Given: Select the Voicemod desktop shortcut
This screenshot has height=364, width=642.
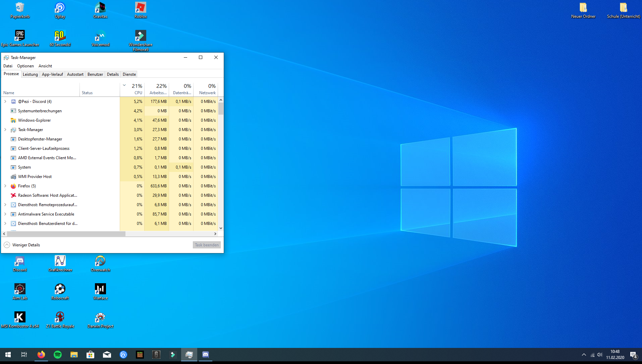Looking at the screenshot, I should pyautogui.click(x=100, y=39).
